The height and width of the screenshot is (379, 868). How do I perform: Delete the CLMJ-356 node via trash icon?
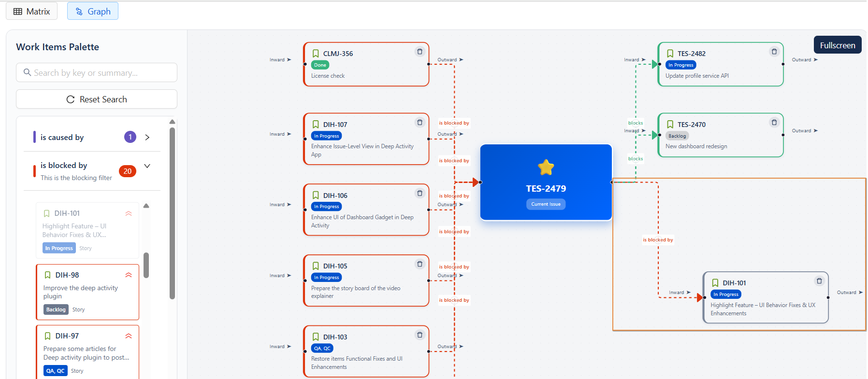pos(420,52)
